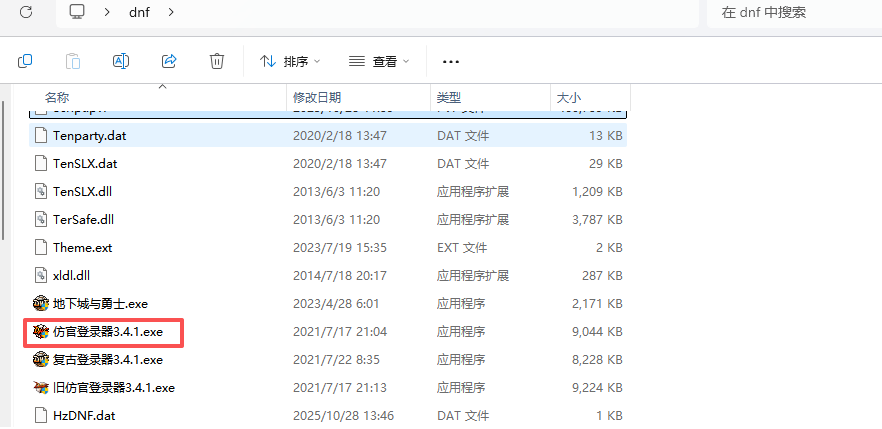Click the This PC monitor icon
This screenshot has height=429, width=882.
(x=77, y=12)
